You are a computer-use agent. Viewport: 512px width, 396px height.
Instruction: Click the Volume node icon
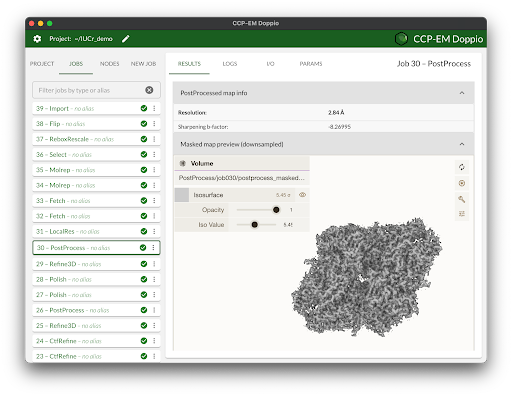(x=183, y=163)
